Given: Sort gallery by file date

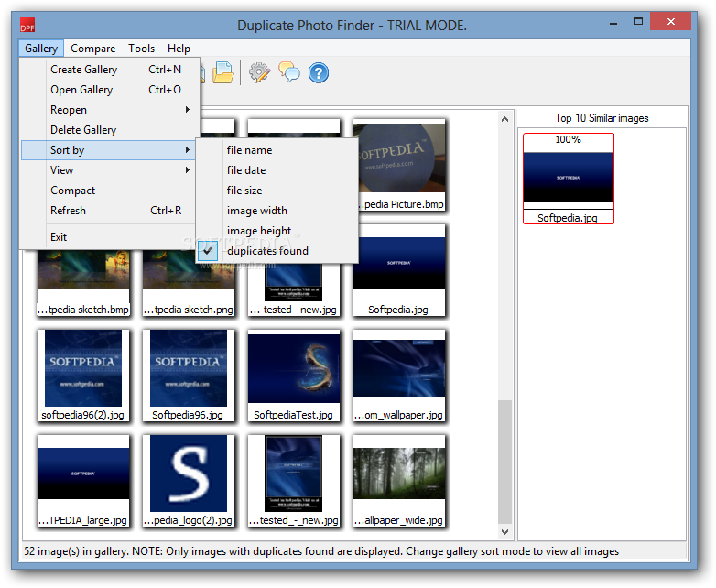Looking at the screenshot, I should 277,170.
